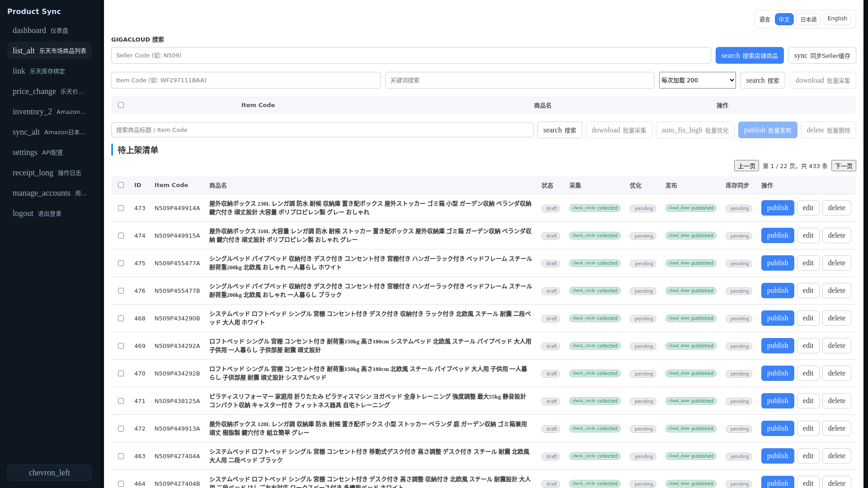Screen dimensions: 868x488
Task: Check the row with ID 475
Action: tap(121, 263)
